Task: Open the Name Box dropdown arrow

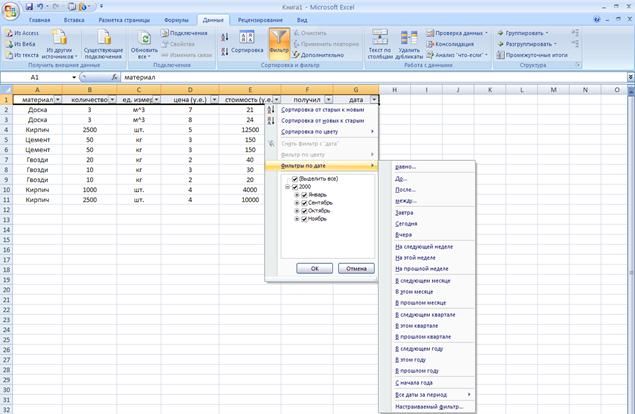Action: (74, 77)
